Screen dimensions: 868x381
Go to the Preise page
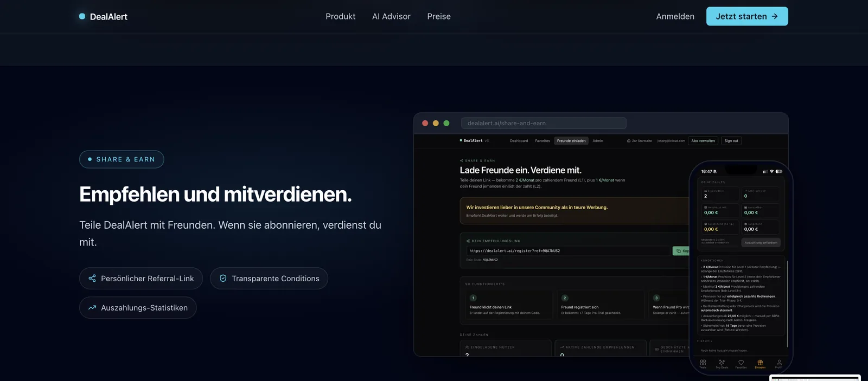coord(439,16)
